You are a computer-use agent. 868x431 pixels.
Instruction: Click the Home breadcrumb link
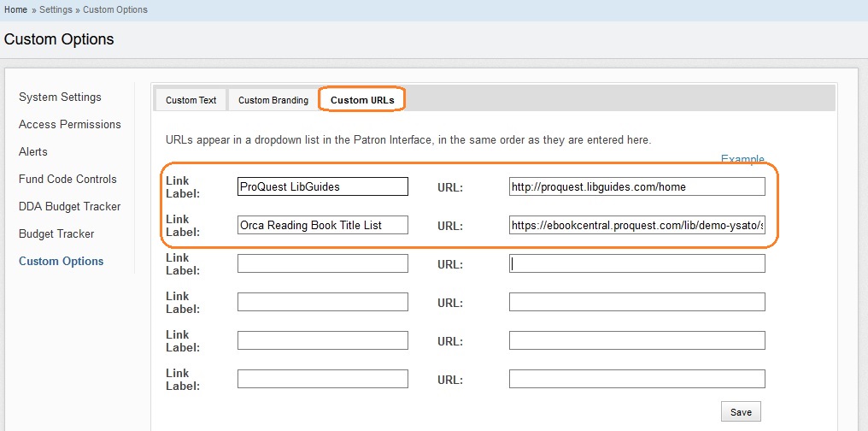click(x=15, y=9)
